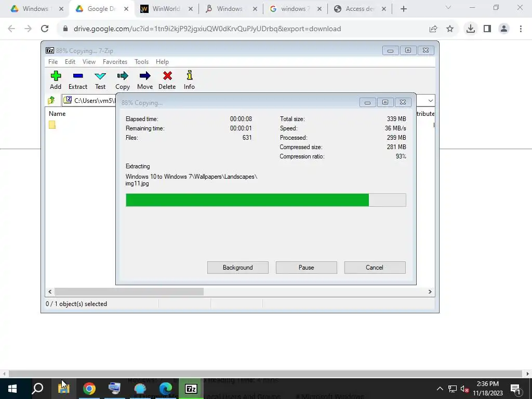Open the Windows Start menu
This screenshot has width=532, height=399.
click(12, 389)
